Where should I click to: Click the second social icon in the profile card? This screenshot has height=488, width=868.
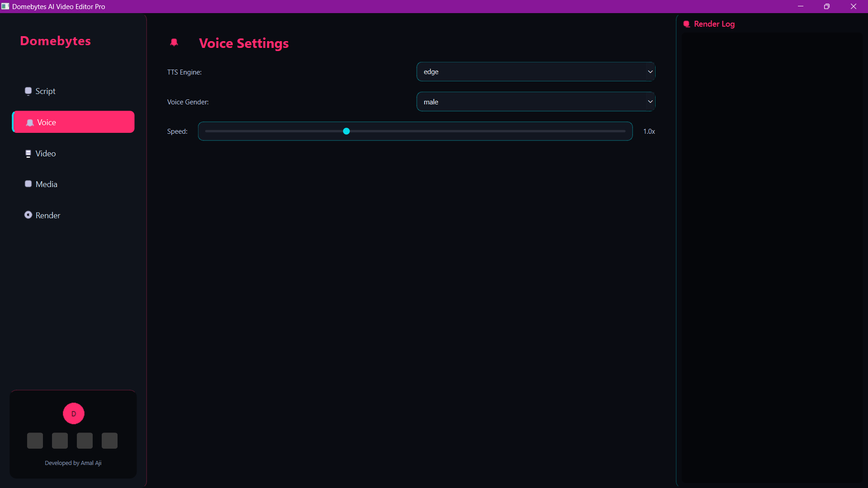pos(60,440)
